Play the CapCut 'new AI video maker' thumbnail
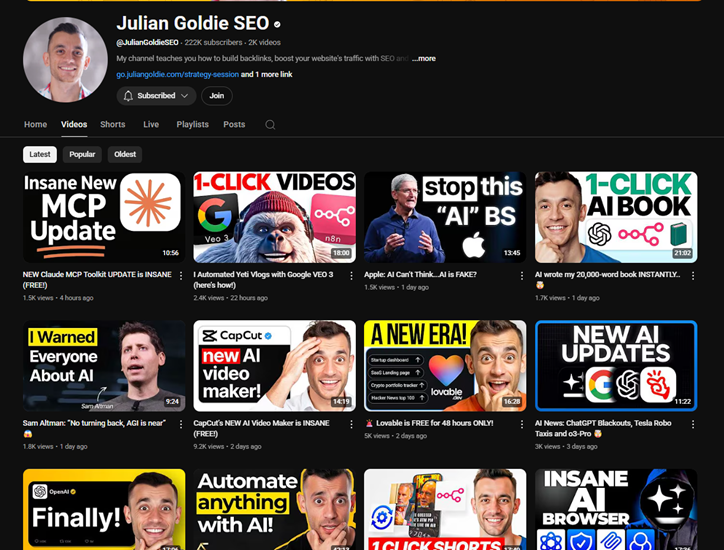 [x=275, y=366]
